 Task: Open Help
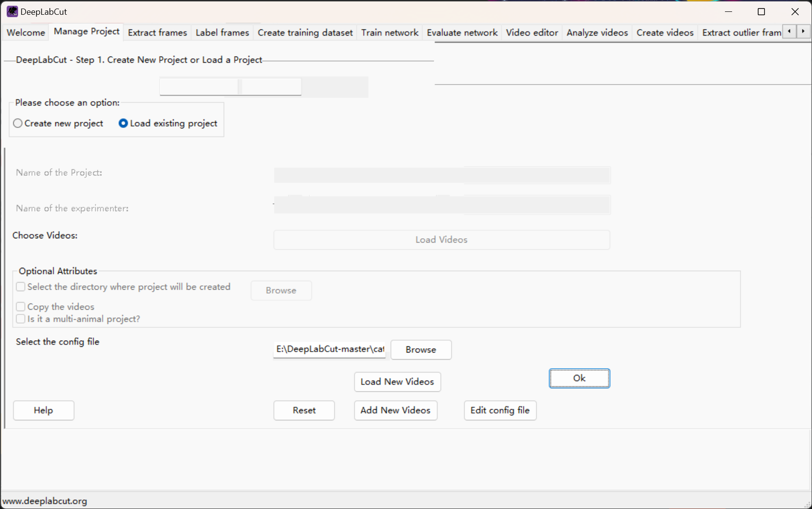[43, 410]
